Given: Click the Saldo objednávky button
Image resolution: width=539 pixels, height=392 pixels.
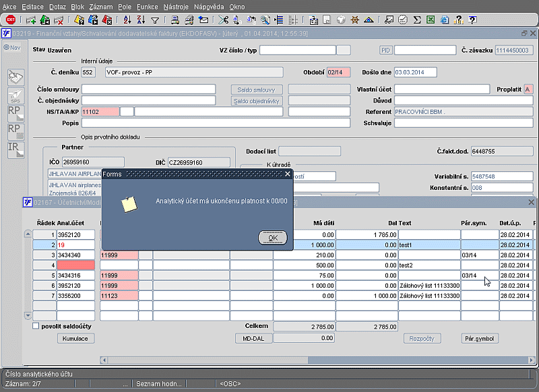Looking at the screenshot, I should click(257, 101).
